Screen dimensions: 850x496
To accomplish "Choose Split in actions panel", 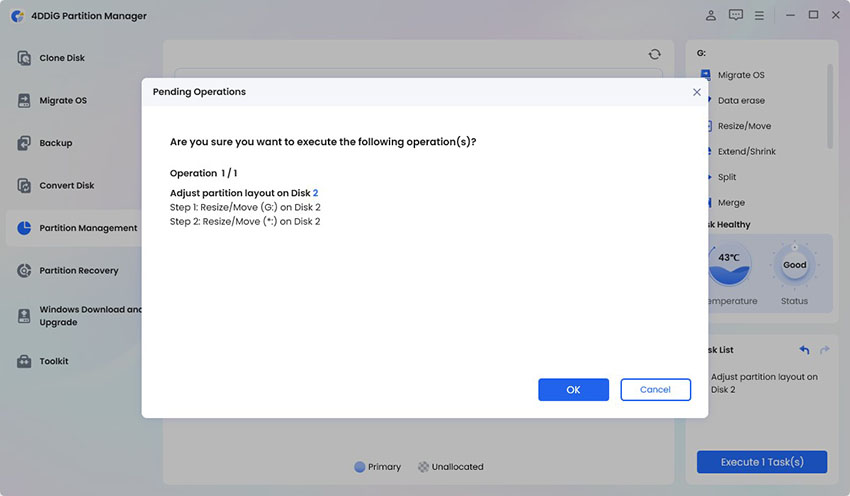I will pyautogui.click(x=727, y=177).
